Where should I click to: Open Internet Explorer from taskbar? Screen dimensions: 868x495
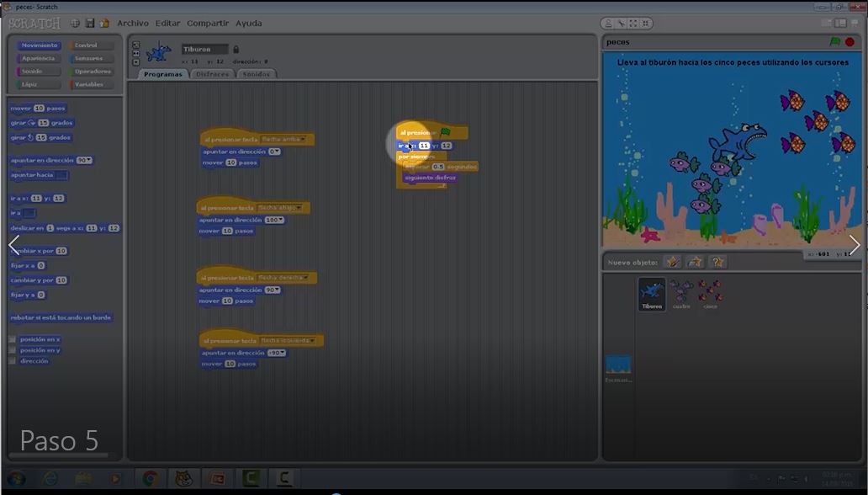click(x=50, y=478)
